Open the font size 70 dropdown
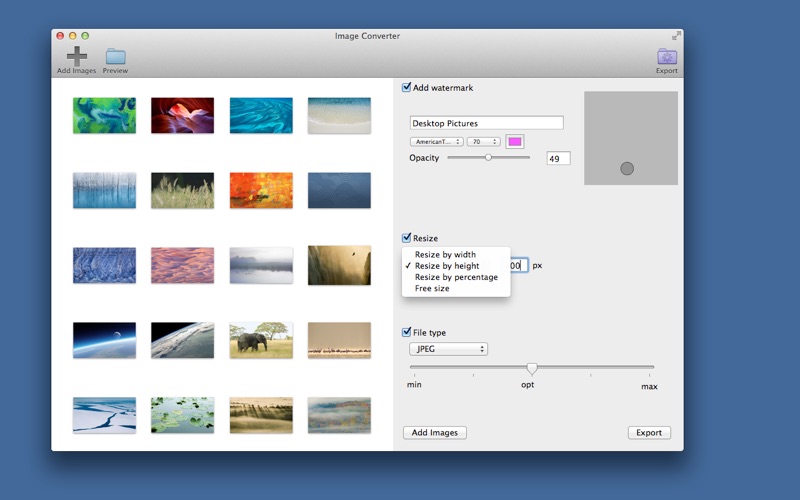The width and height of the screenshot is (800, 500). point(484,142)
